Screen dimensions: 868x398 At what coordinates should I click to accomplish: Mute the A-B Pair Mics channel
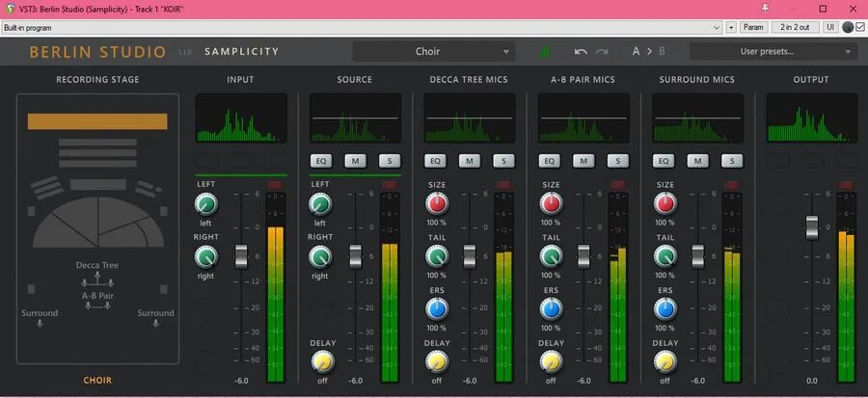click(583, 161)
